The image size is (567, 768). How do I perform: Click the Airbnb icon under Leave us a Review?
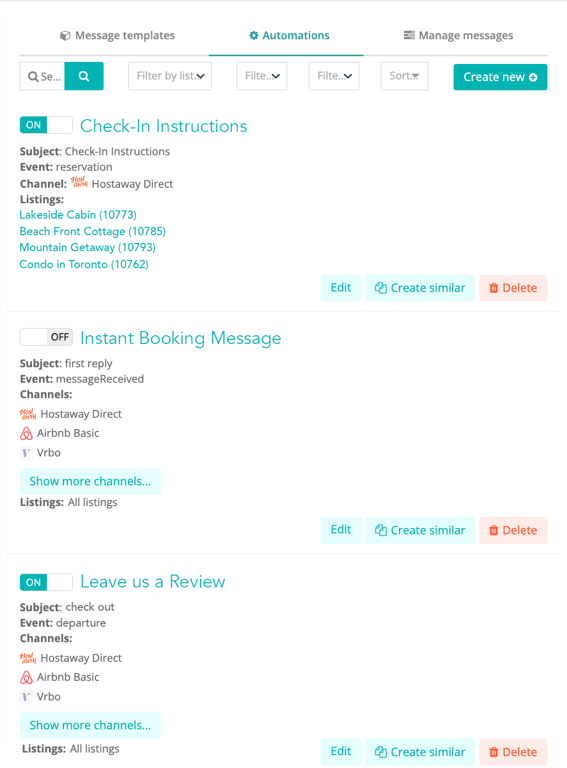tap(26, 677)
